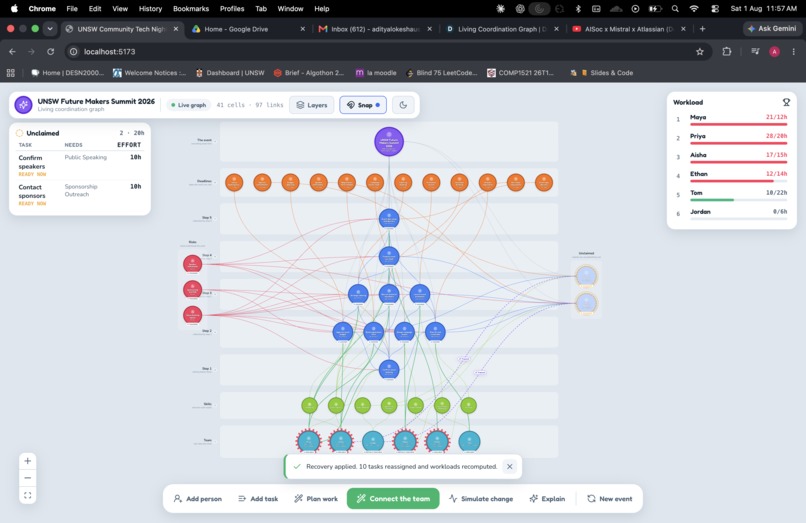The image size is (806, 523).
Task: Open the Slides & Code bookmark
Action: point(607,73)
